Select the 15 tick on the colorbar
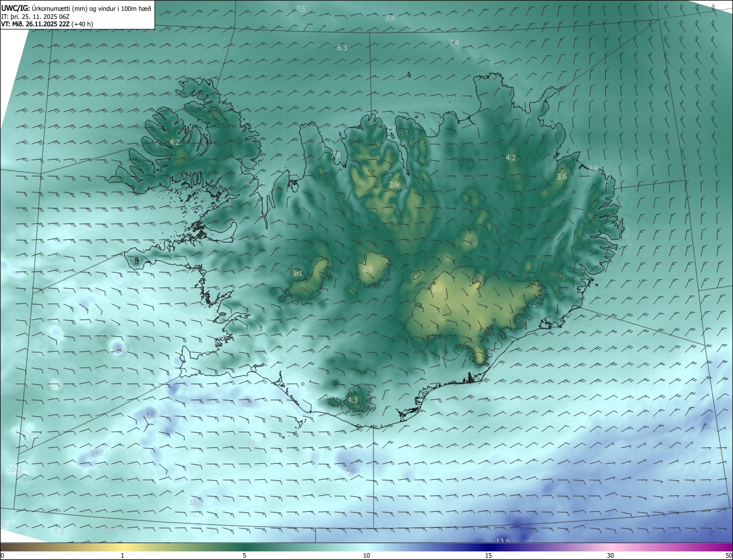The height and width of the screenshot is (560, 733). click(x=488, y=555)
